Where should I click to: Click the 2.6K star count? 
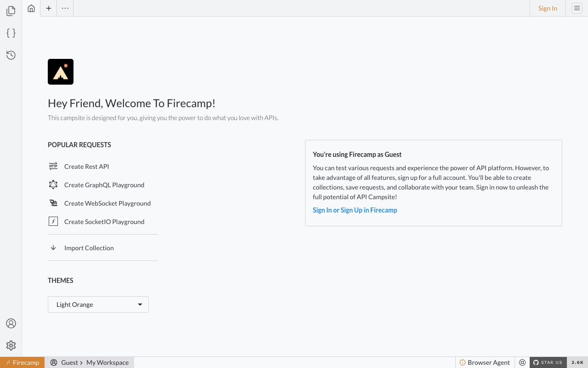coord(577,362)
